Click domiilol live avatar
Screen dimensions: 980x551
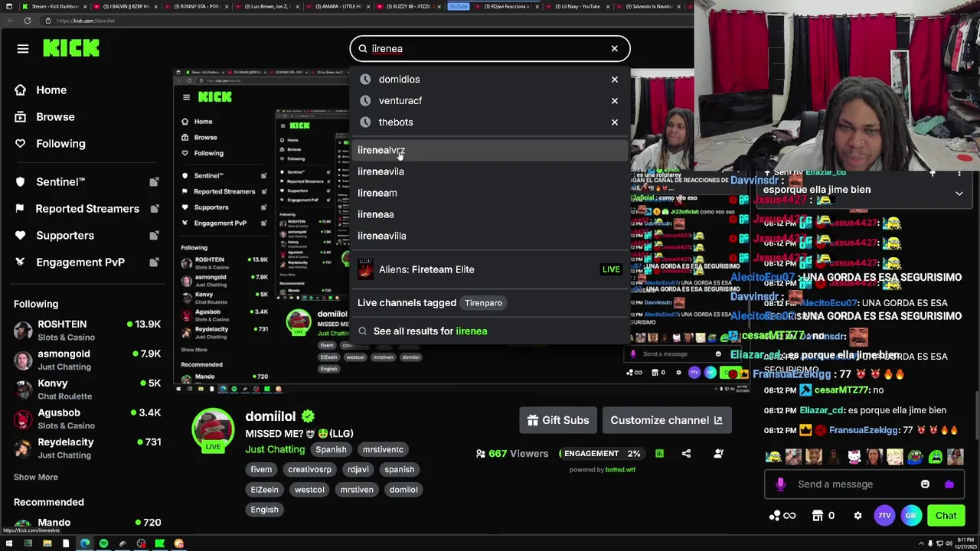pyautogui.click(x=213, y=430)
